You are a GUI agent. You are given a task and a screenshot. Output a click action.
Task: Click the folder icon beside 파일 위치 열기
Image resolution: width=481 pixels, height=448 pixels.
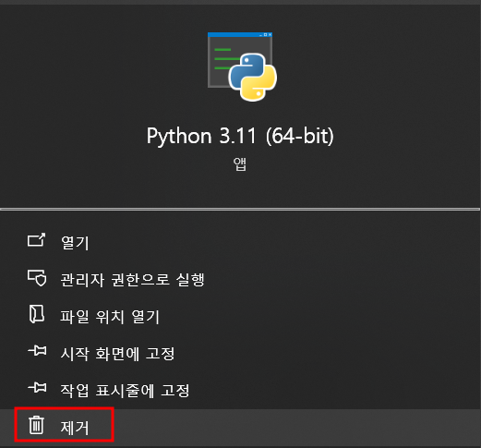[x=37, y=314]
